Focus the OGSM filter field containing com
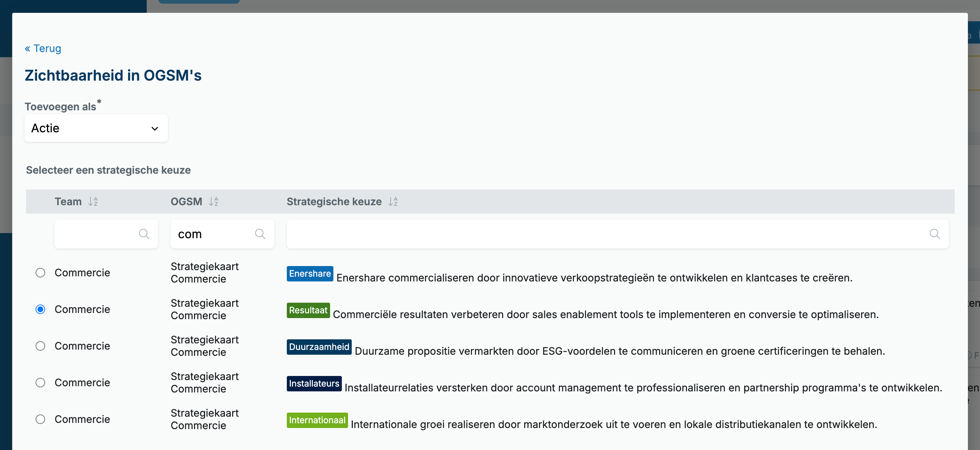 point(222,234)
